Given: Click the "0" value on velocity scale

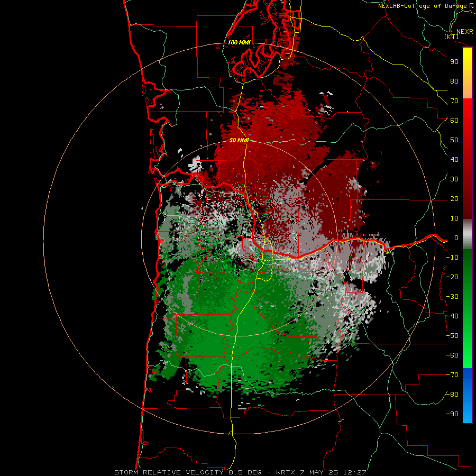Looking at the screenshot, I should click(456, 238).
